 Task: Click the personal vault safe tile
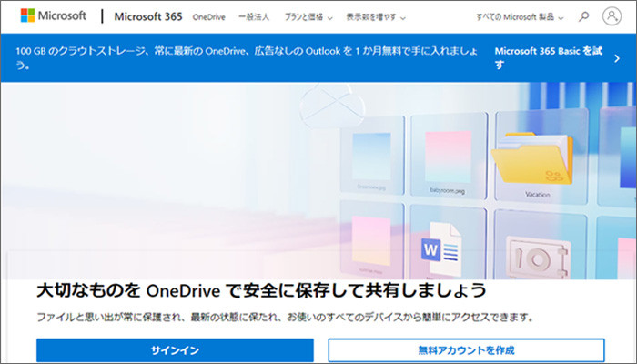541,245
